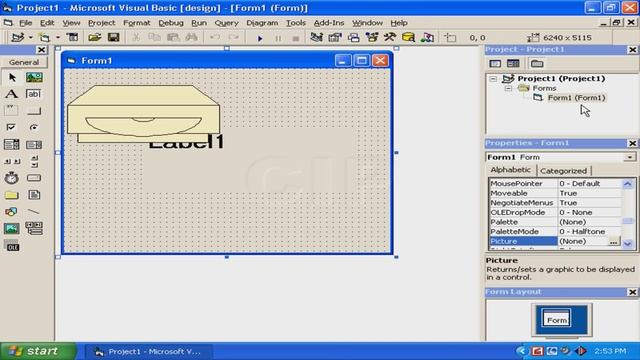640x360 pixels.
Task: Start the program with Run arrow
Action: coord(260,38)
